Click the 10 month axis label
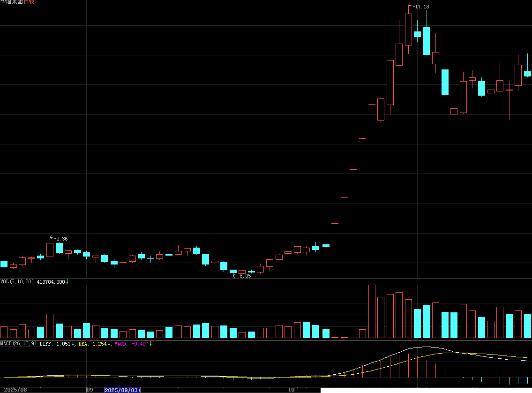 292,390
